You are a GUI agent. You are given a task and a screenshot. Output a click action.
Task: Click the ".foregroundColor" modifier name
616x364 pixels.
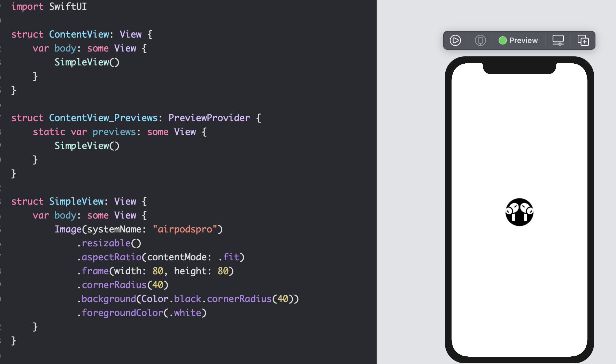point(120,313)
